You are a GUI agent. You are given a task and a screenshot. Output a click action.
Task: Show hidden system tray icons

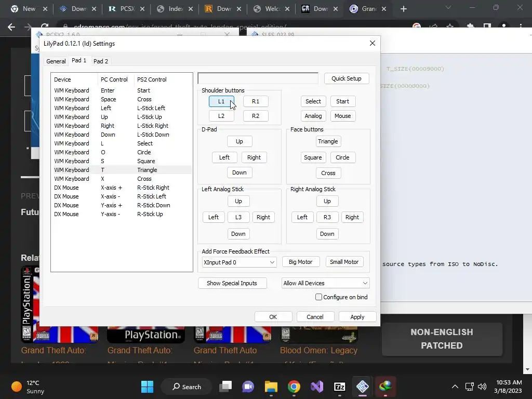455,387
